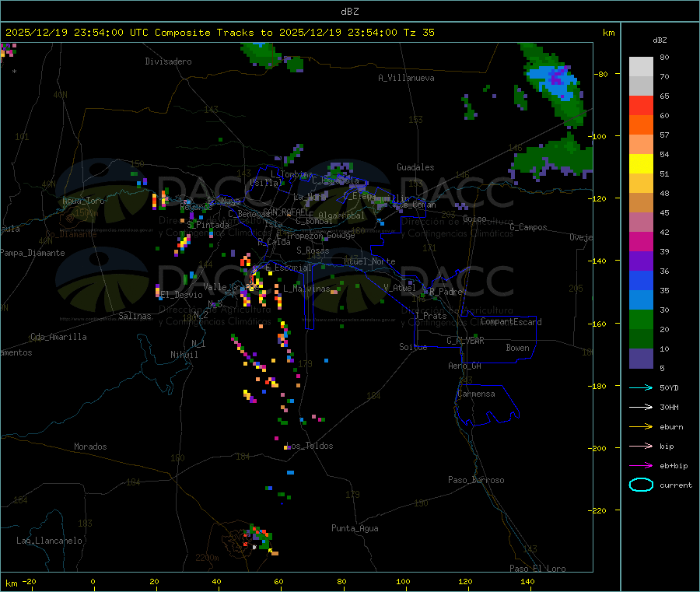The width and height of the screenshot is (700, 592).
Task: Click the 'Atuel_Norte' map label
Action: pyautogui.click(x=369, y=261)
